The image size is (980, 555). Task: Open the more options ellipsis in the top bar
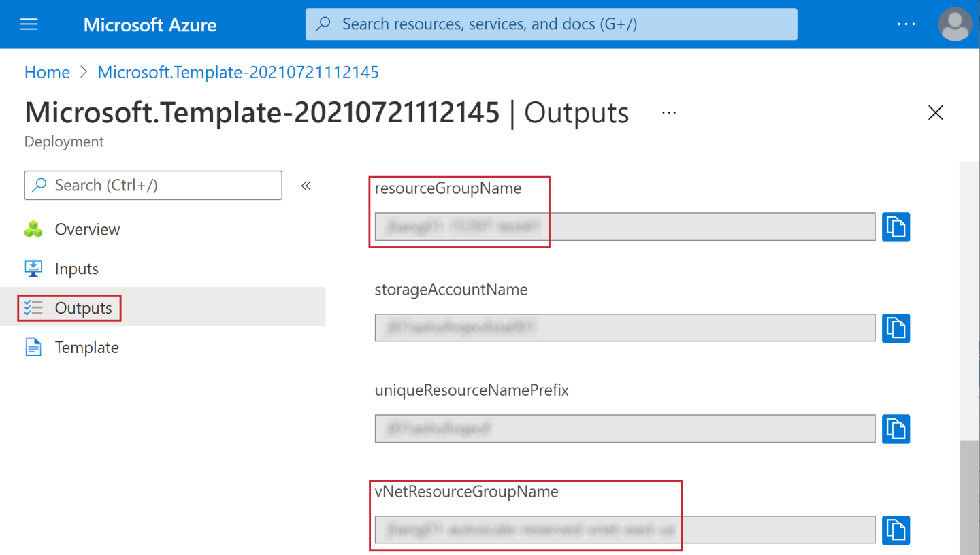(x=906, y=24)
